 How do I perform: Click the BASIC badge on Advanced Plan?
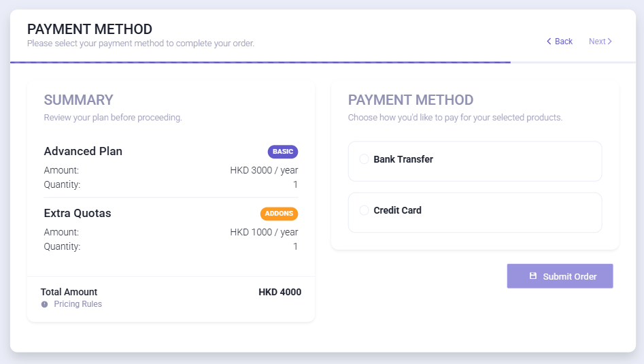point(282,152)
